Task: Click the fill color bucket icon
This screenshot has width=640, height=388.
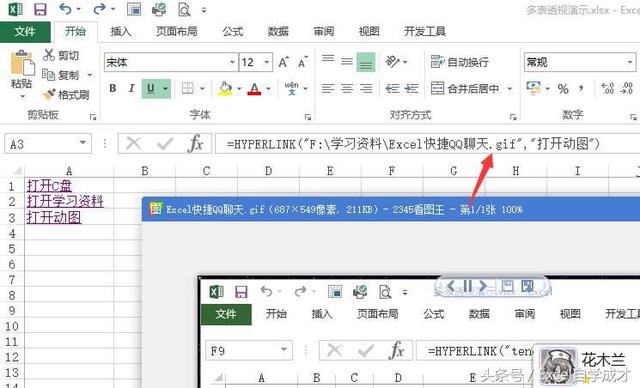Action: [225, 88]
